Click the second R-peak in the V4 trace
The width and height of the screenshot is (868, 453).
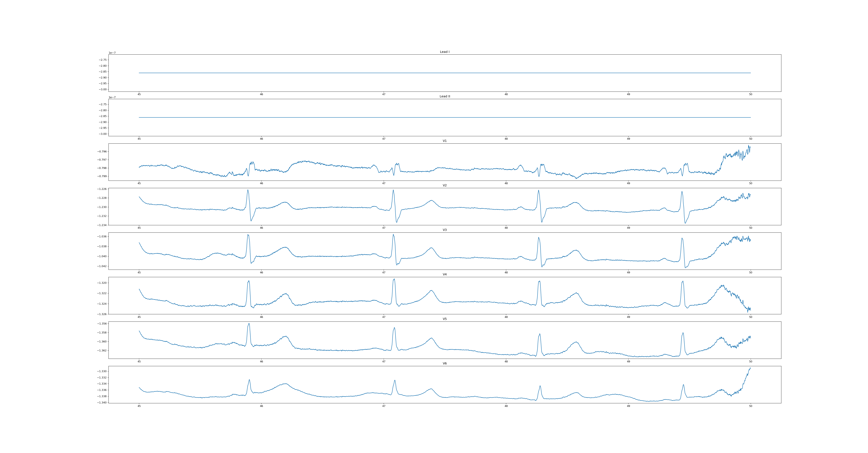[x=394, y=279]
